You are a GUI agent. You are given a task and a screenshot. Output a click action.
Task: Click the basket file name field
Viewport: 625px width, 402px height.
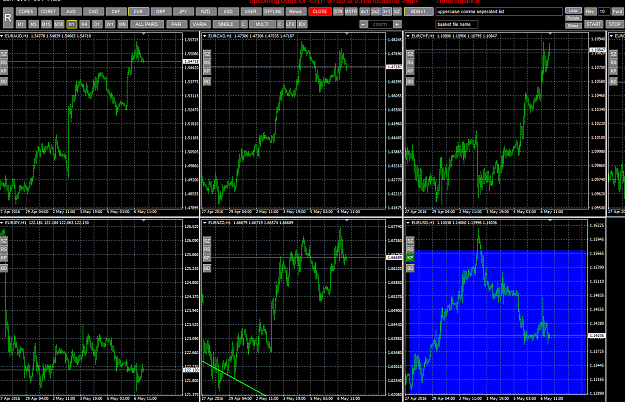457,24
